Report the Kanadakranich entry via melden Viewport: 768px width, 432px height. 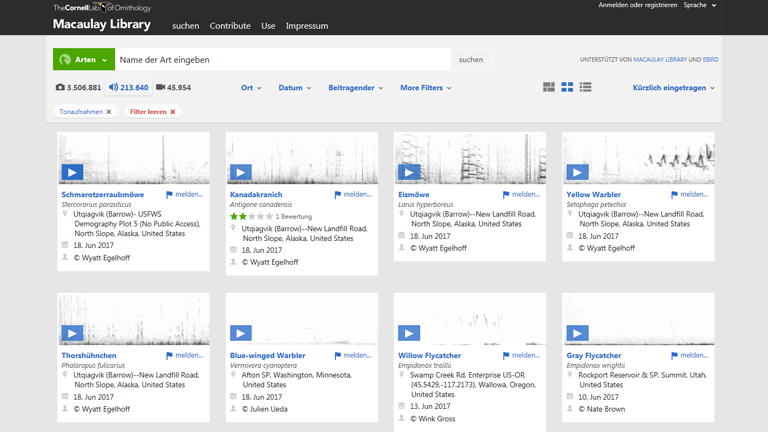tap(353, 194)
